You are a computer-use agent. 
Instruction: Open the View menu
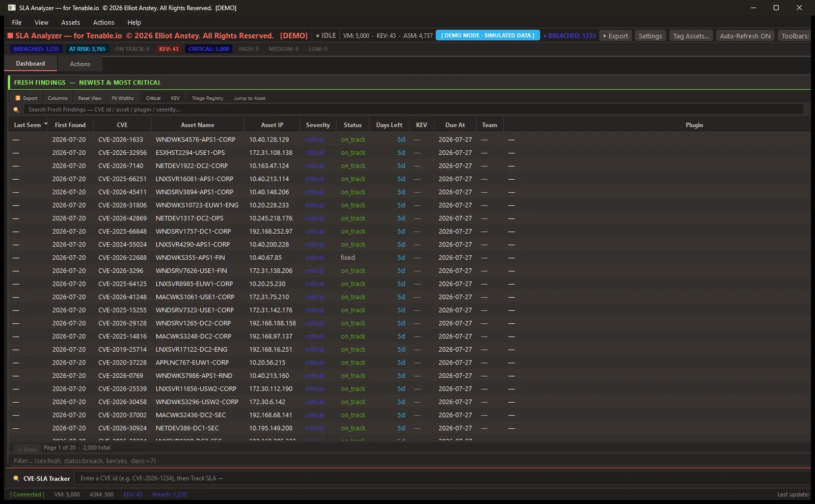[41, 22]
